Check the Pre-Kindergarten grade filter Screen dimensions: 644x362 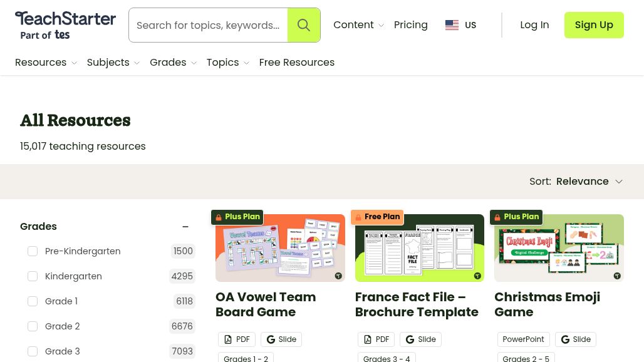(x=33, y=251)
